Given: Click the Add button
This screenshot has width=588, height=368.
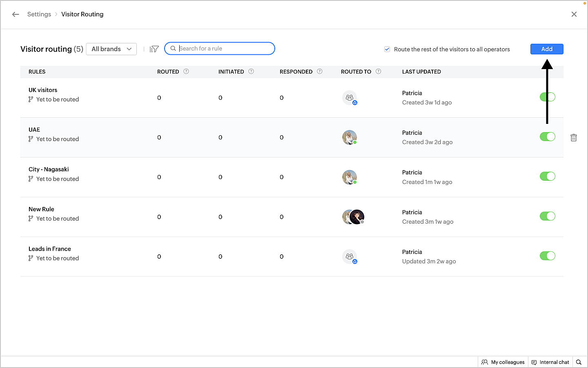Looking at the screenshot, I should pyautogui.click(x=546, y=49).
